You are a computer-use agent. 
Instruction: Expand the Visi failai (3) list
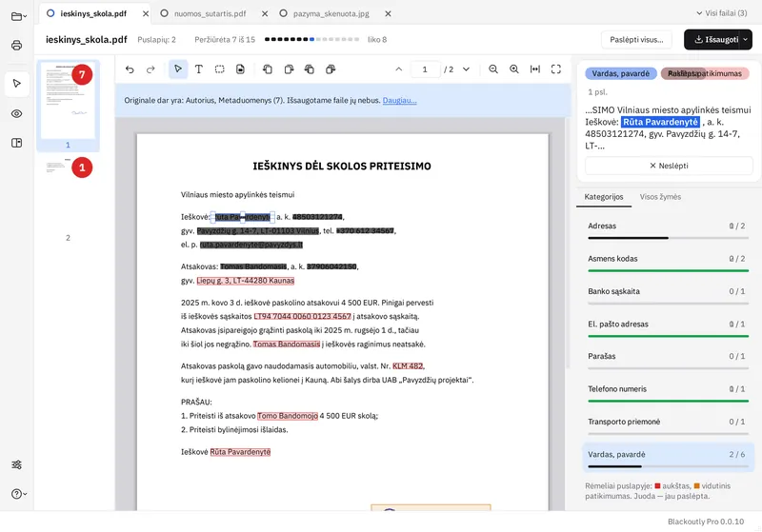click(x=722, y=13)
